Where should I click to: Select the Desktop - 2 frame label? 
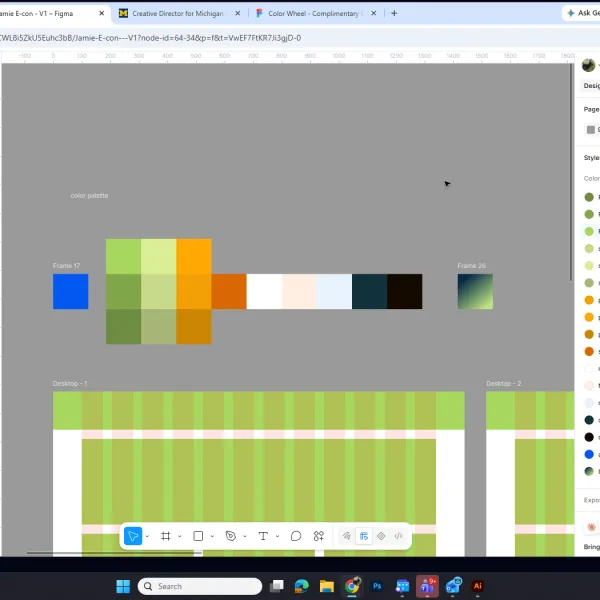click(504, 383)
